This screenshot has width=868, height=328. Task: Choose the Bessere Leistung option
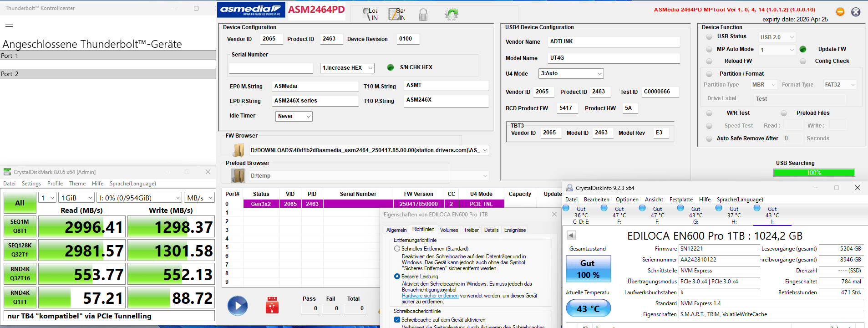click(x=397, y=277)
